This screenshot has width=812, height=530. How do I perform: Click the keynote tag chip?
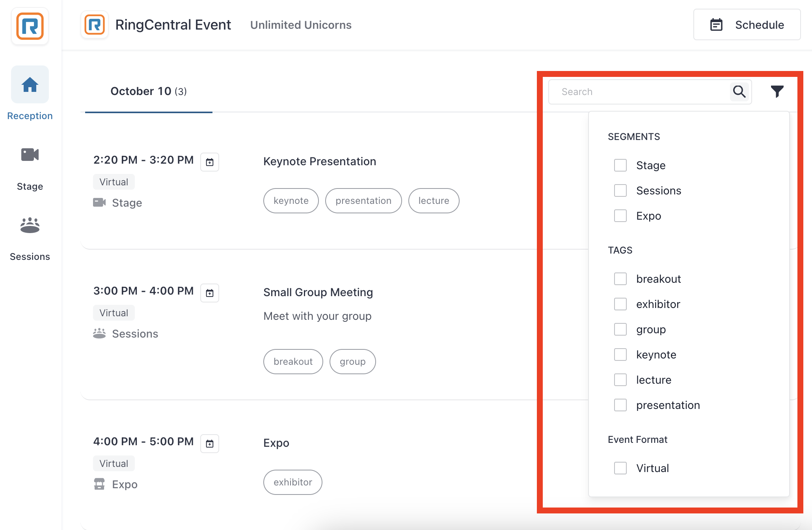tap(291, 201)
